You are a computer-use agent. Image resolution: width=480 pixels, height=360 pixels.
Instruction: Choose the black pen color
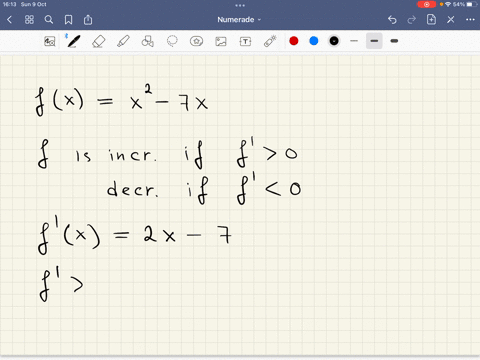[x=334, y=41]
